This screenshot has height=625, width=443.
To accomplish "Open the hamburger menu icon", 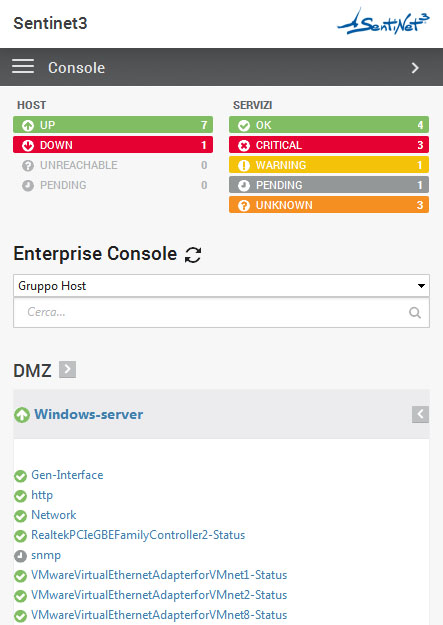I will (x=23, y=67).
